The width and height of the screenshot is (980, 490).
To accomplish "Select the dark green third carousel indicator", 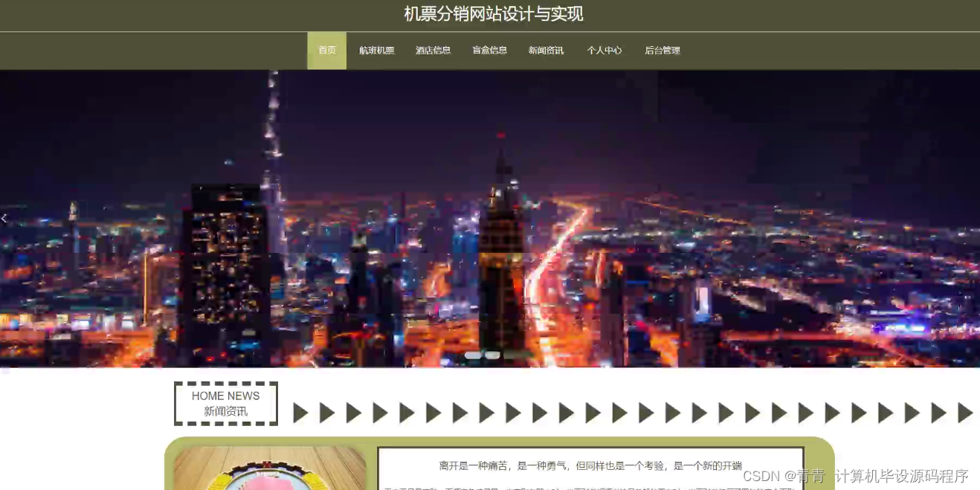I will [518, 355].
